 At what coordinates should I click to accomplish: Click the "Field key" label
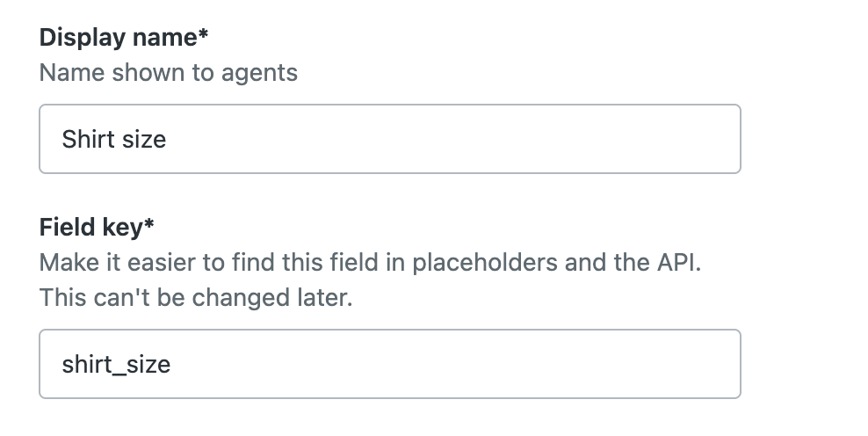pyautogui.click(x=90, y=228)
